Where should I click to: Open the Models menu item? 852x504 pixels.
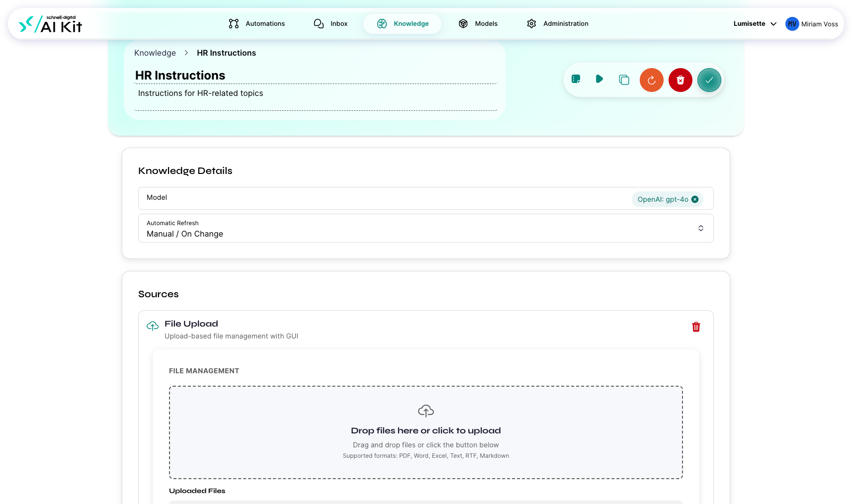[x=478, y=23]
